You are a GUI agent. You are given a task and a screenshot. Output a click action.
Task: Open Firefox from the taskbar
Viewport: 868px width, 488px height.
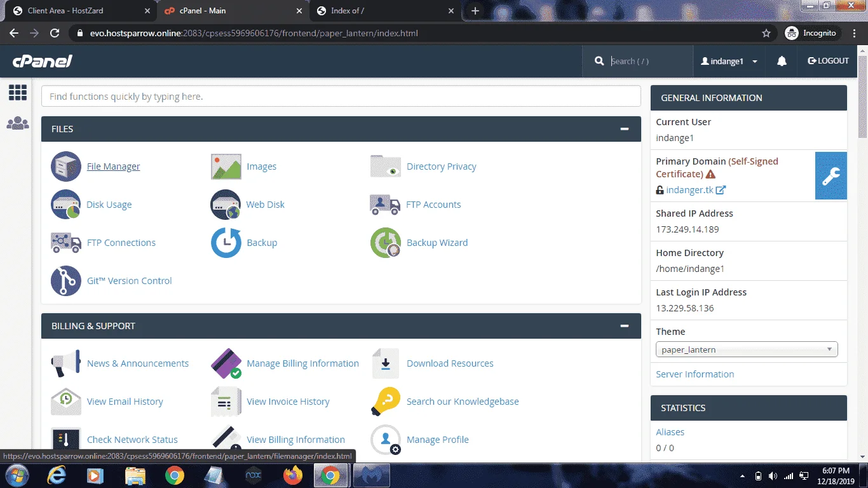293,475
